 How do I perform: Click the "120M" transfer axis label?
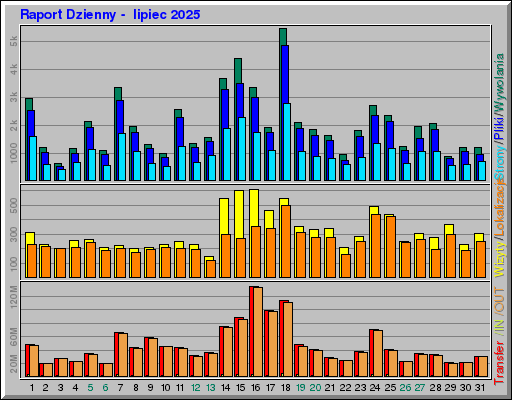(13, 297)
